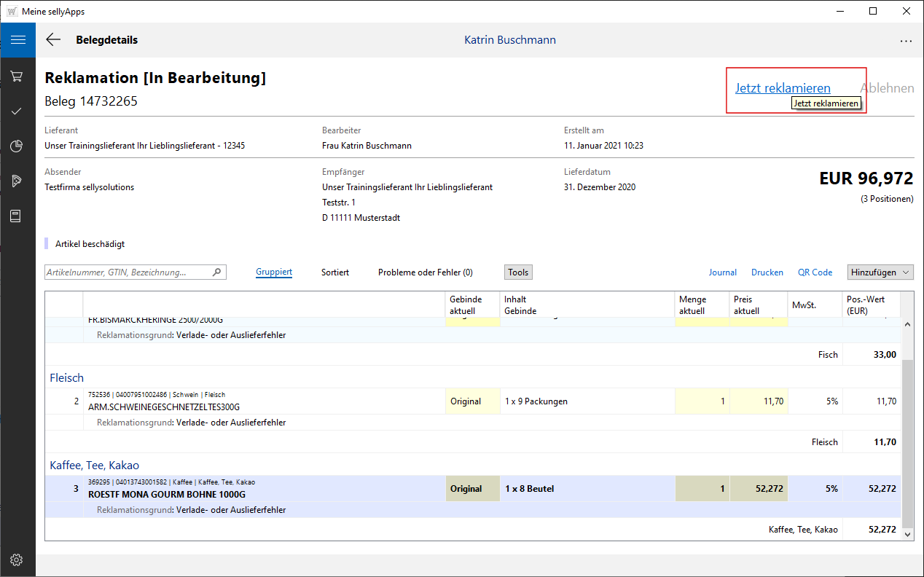The width and height of the screenshot is (924, 577).
Task: Click the pizza slice sidebar icon
Action: [17, 181]
